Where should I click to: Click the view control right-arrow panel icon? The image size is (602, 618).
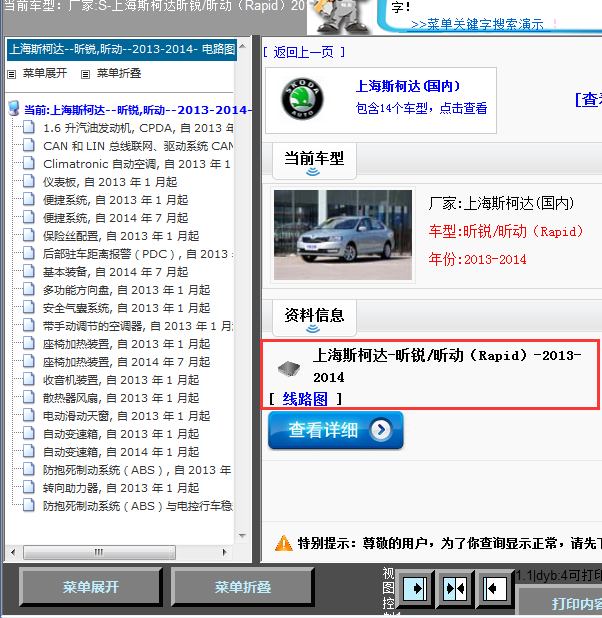point(415,588)
